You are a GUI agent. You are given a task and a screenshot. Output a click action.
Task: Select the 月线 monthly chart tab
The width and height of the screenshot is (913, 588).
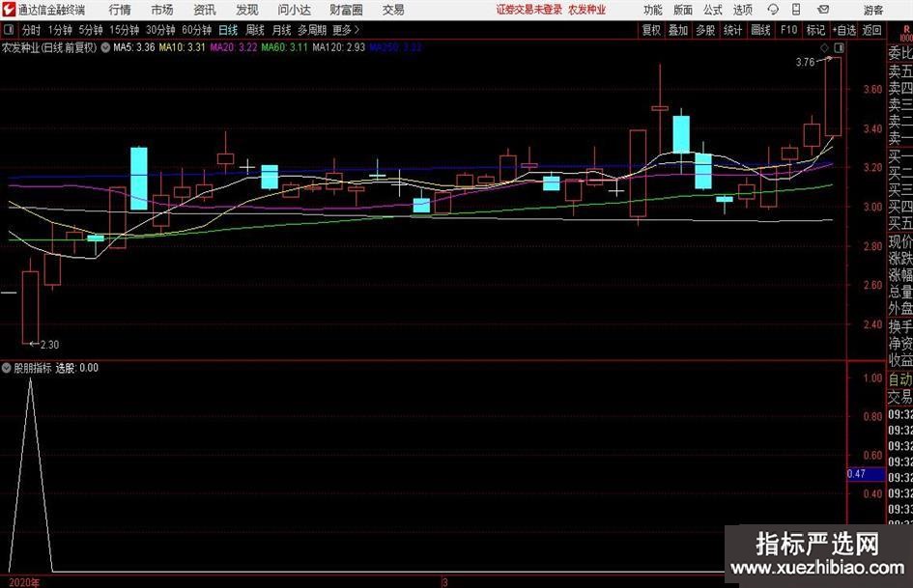[x=282, y=30]
